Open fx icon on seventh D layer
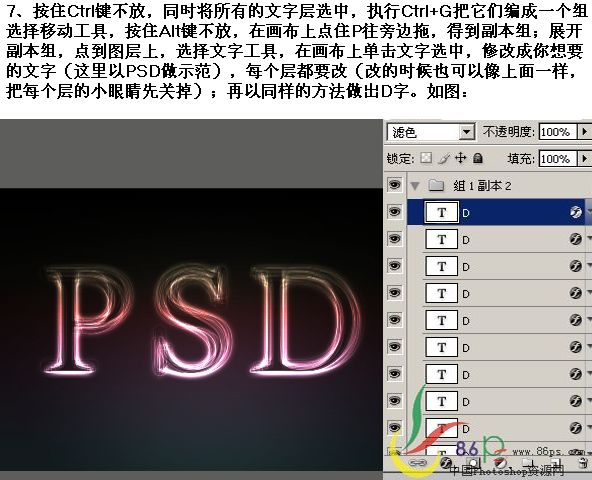The width and height of the screenshot is (592, 480). pos(575,374)
